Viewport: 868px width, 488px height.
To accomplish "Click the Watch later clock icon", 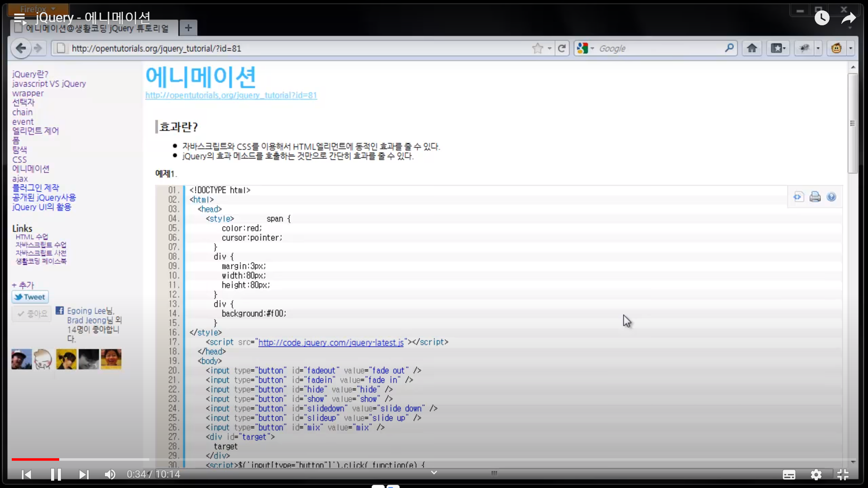I will click(x=822, y=18).
